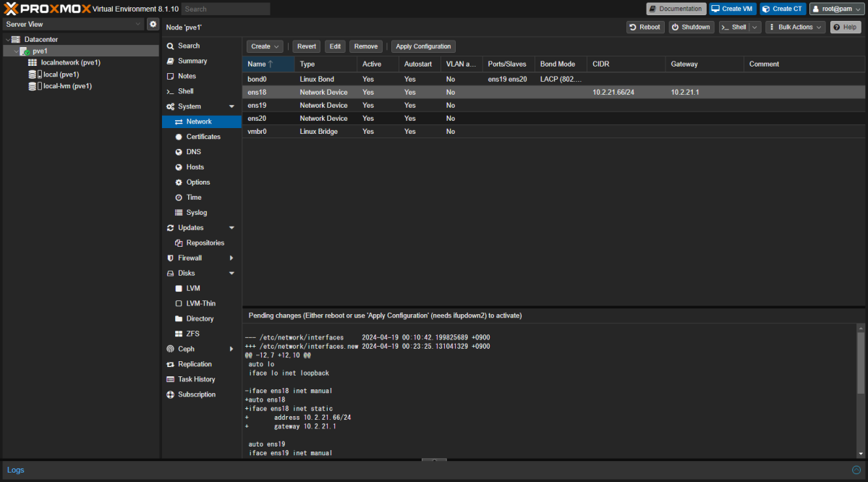This screenshot has height=482, width=868.
Task: Click Edit network button
Action: (335, 46)
